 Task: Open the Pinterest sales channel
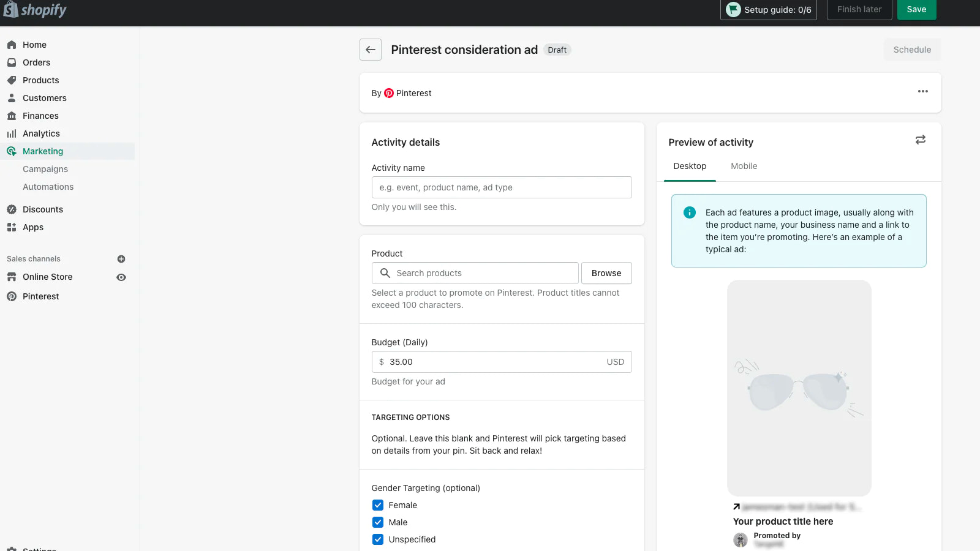(x=40, y=296)
